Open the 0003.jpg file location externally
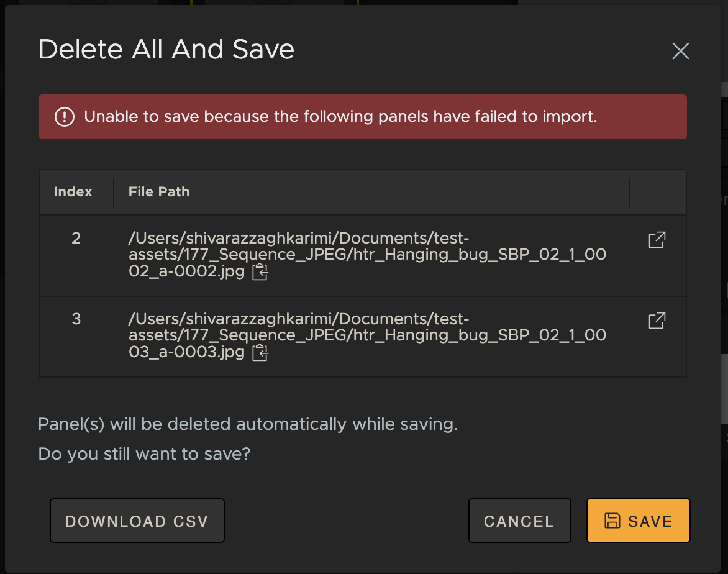Screen dimensions: 728x574 (657, 321)
